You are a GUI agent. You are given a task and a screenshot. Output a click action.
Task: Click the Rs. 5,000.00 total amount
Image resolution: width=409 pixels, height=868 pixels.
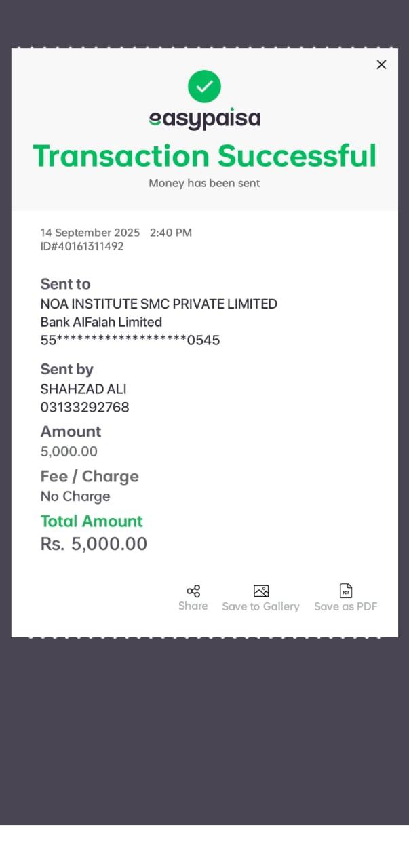[x=94, y=544]
